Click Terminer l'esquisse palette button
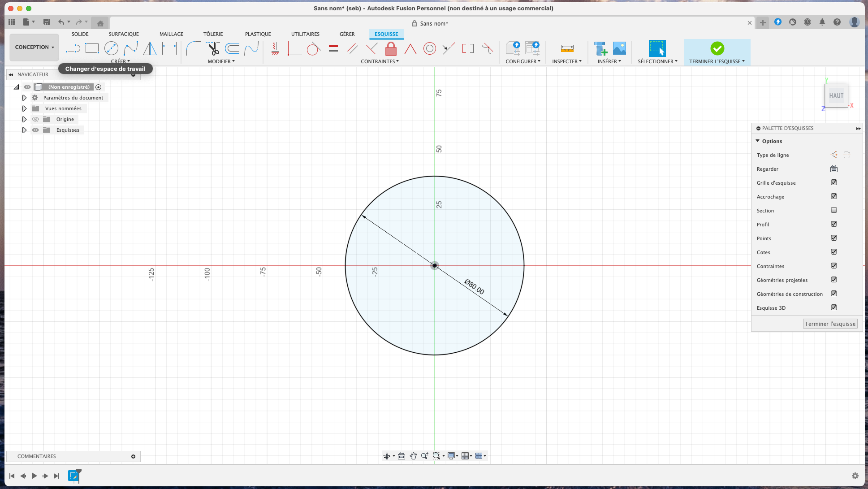 (x=830, y=324)
